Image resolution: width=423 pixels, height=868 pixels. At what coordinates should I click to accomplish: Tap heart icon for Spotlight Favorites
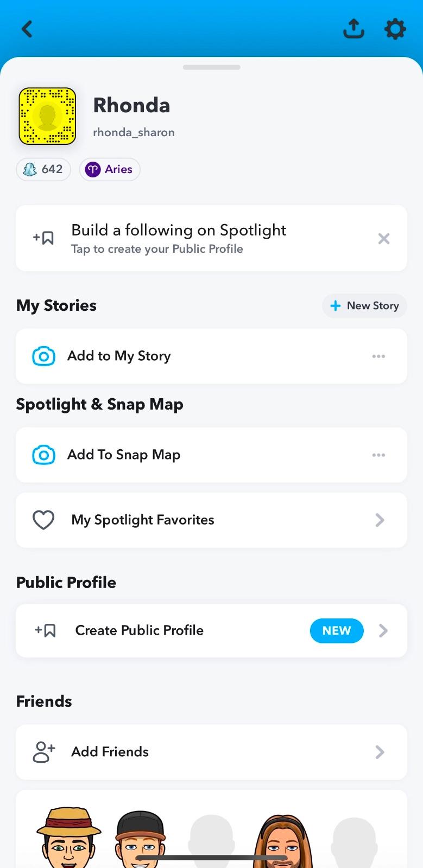tap(43, 520)
